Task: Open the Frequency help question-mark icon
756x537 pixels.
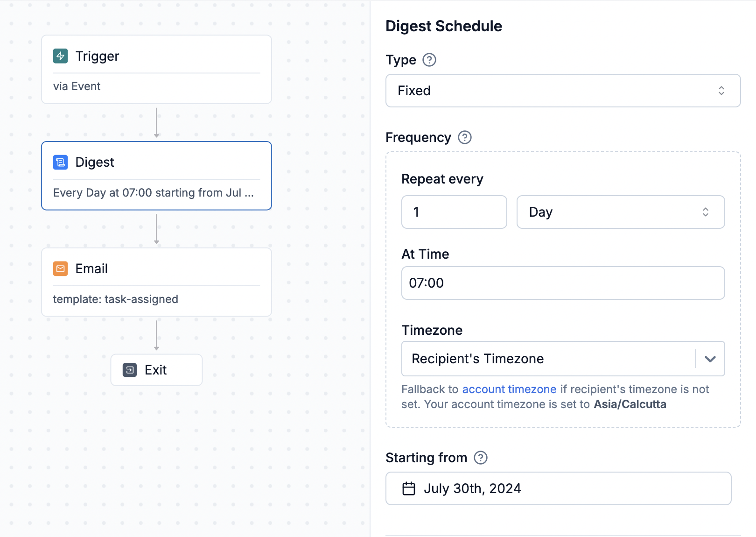Action: pos(465,137)
